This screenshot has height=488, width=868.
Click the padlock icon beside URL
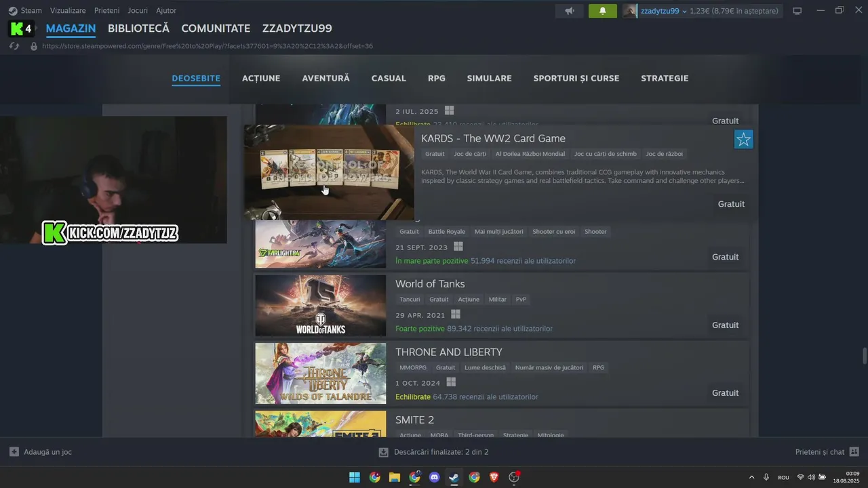pyautogui.click(x=33, y=46)
